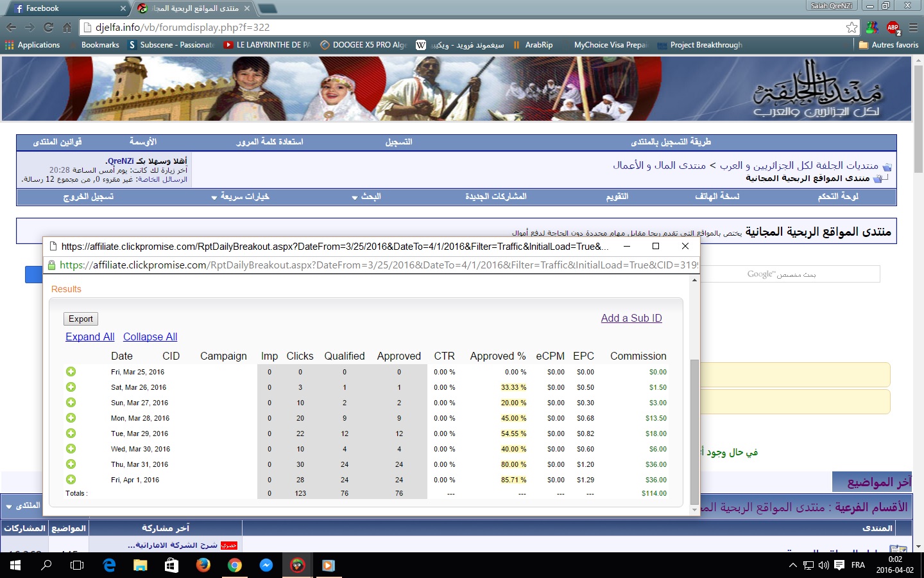Open the LE LABYRINTHE bookmark
Screen dimensions: 924x578
click(x=267, y=45)
